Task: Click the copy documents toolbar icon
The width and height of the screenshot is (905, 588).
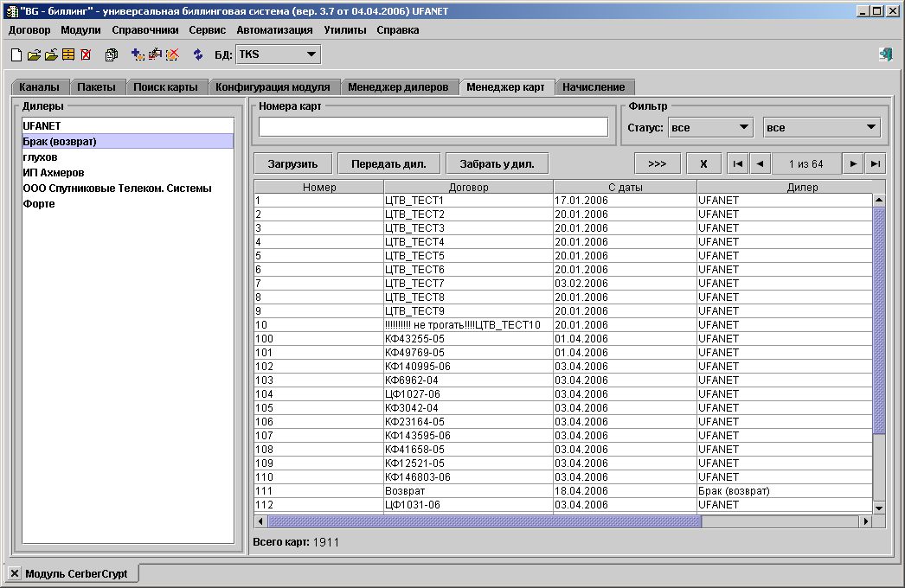Action: tap(112, 54)
